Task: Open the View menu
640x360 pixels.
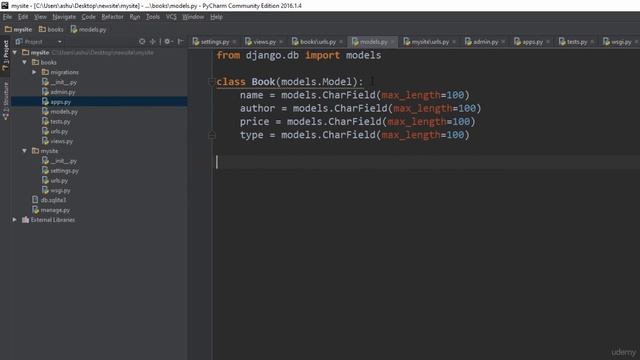Action: tap(40, 17)
